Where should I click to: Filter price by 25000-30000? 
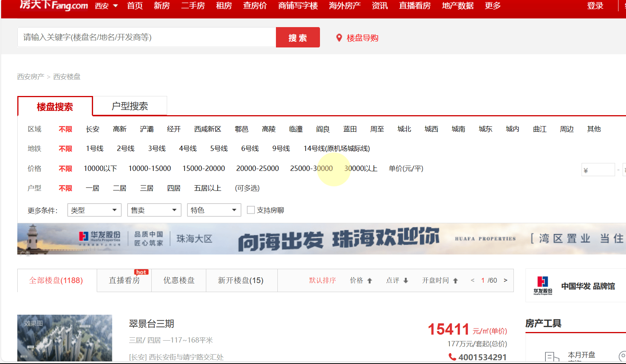(311, 169)
